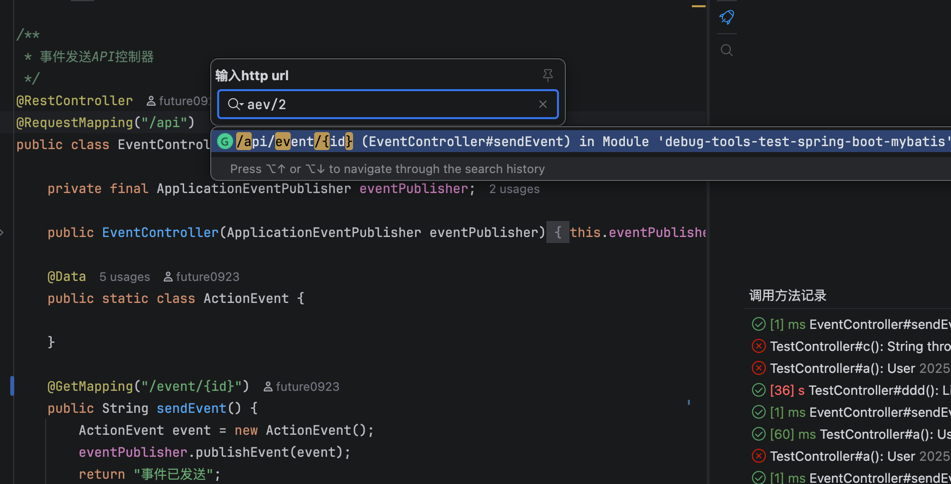Click author future0923 beside @GetMapping
The width and height of the screenshot is (951, 484).
[307, 387]
